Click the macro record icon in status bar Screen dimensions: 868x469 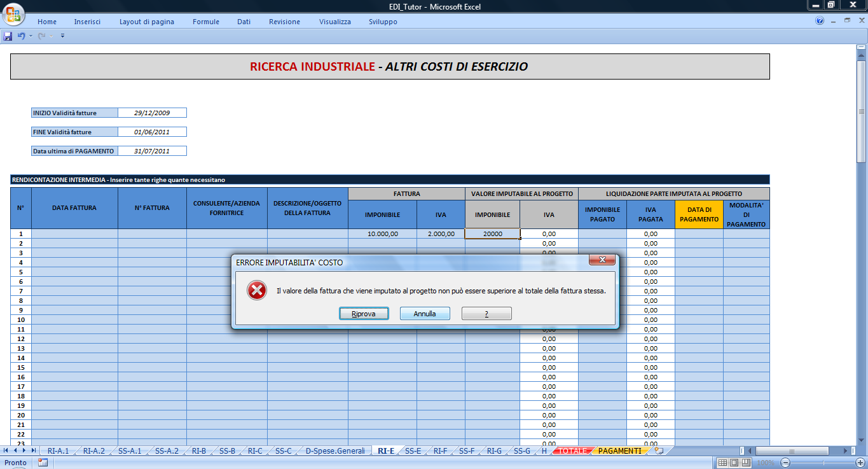click(43, 463)
